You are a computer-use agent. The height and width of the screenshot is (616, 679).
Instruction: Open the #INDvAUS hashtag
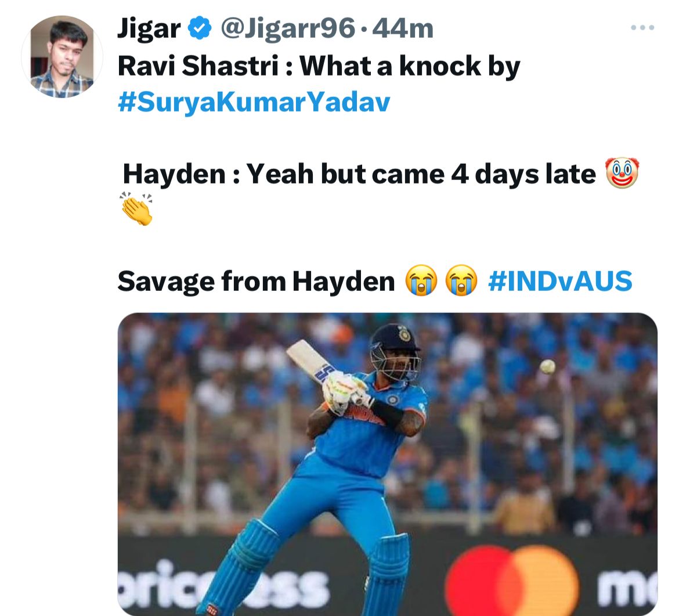(560, 280)
